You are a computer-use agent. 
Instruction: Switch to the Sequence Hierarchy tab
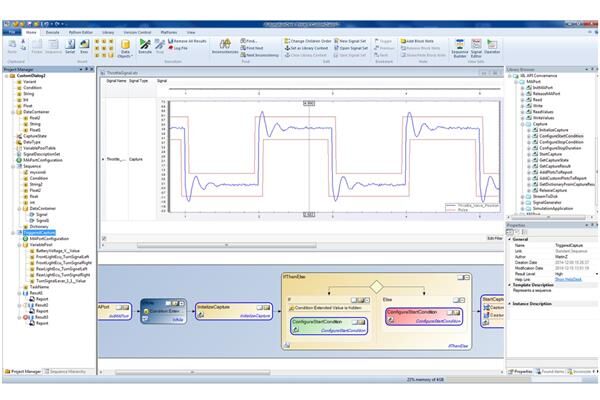tap(62, 371)
